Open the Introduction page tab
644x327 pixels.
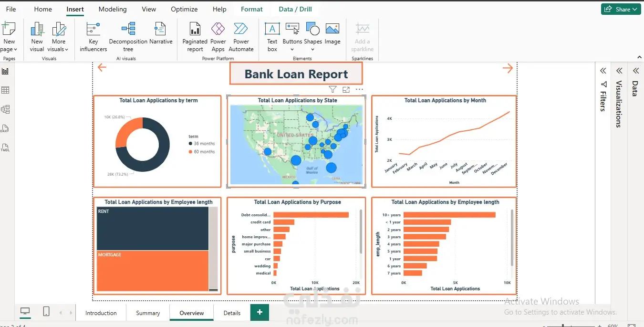tap(101, 313)
